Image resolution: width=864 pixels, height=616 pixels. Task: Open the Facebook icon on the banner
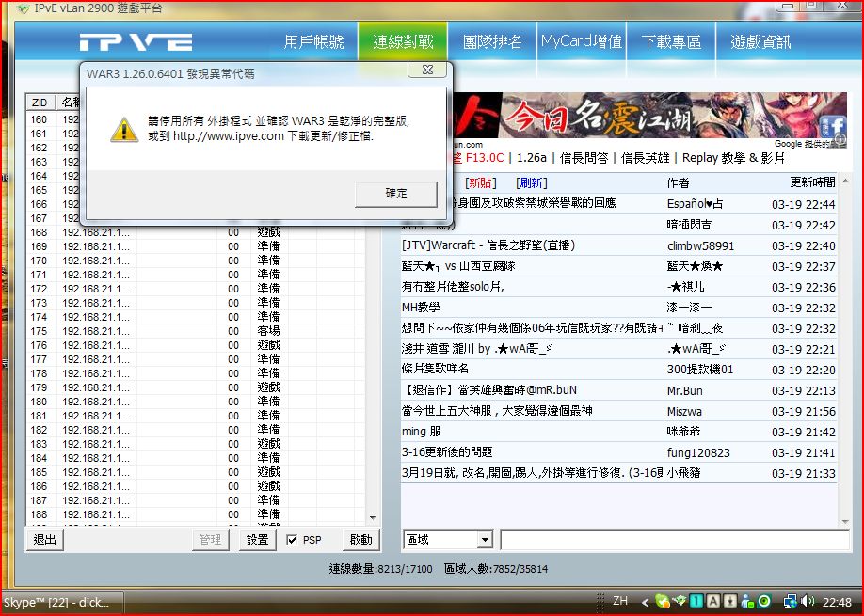point(837,138)
